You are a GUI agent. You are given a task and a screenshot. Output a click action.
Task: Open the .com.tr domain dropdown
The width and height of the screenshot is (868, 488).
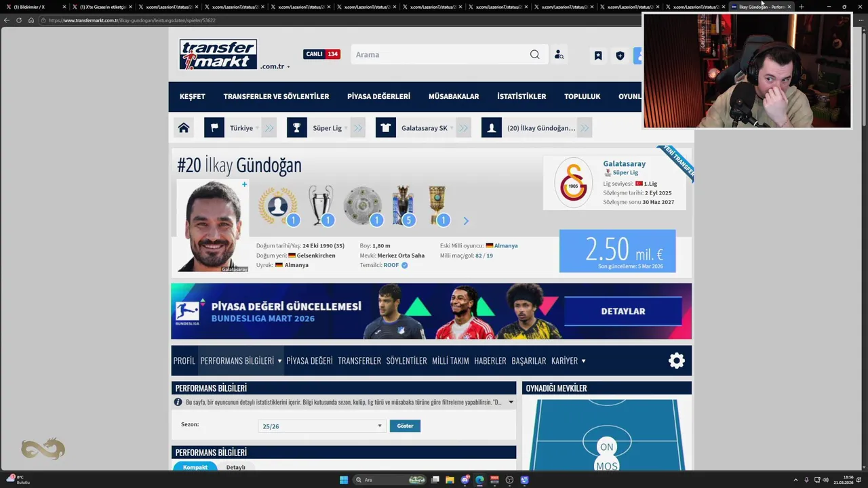point(275,66)
